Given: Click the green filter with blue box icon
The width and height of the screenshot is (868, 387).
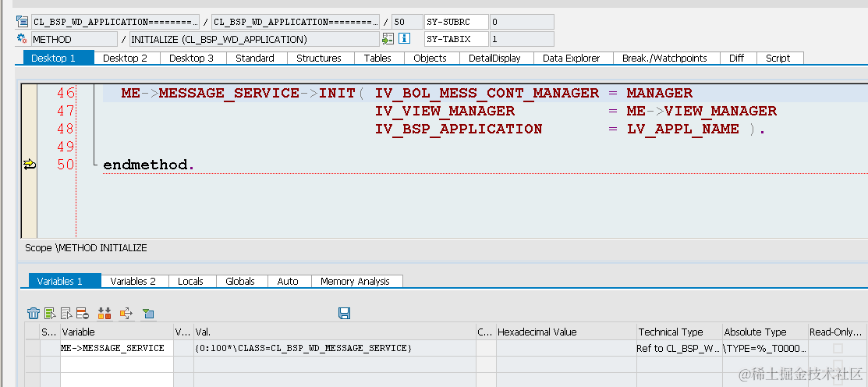Looking at the screenshot, I should (148, 314).
